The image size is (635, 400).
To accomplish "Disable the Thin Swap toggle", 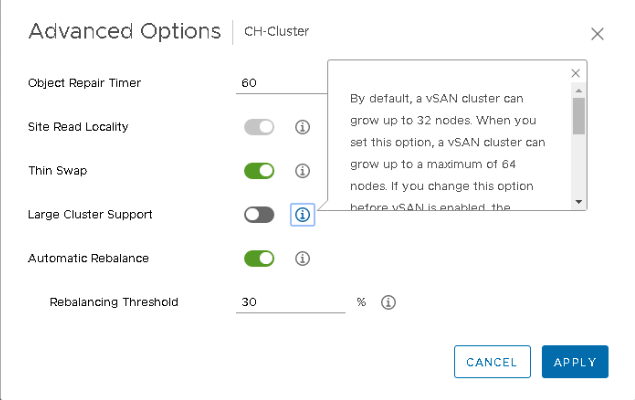I will (259, 171).
